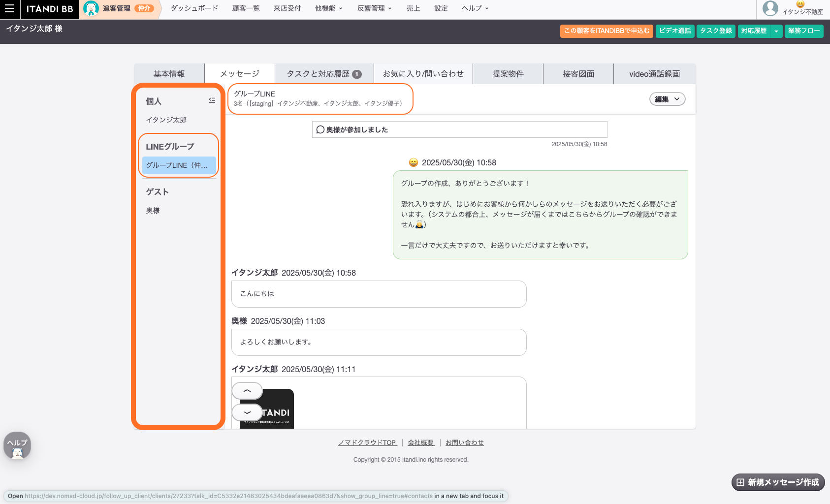Click the green グループの作成 message bubble

[x=540, y=215]
